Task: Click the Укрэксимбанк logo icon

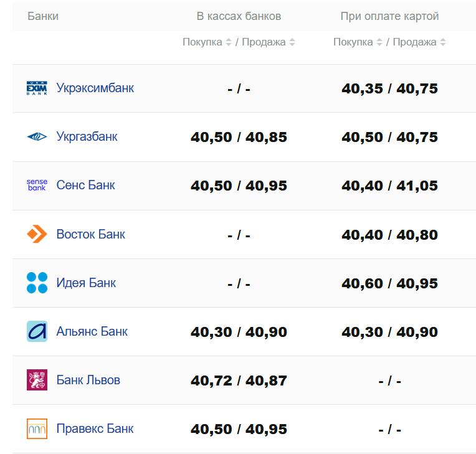Action: pyautogui.click(x=37, y=88)
